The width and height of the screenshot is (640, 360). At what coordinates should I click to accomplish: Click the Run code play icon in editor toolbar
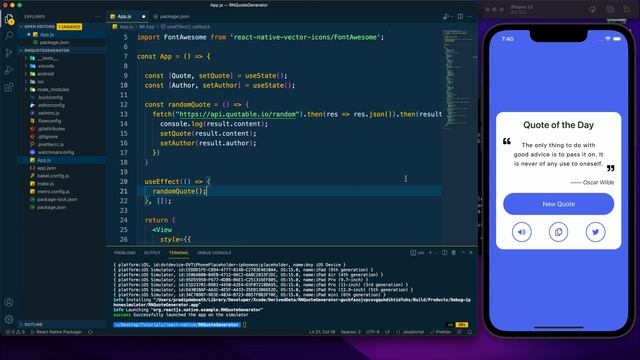click(446, 16)
